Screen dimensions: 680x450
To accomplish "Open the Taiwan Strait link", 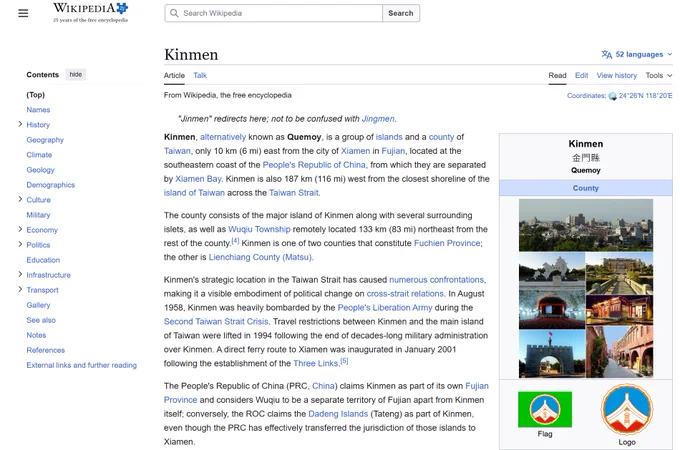I will pos(294,192).
